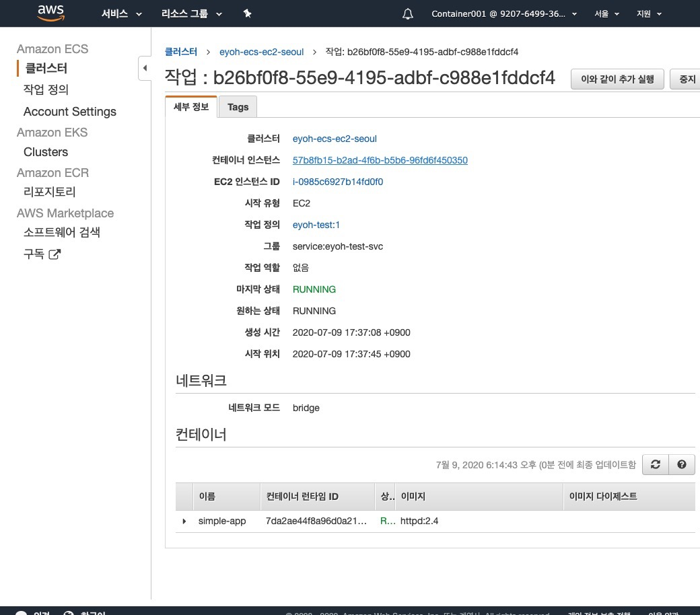
Task: Click the httpd:2.4 image value
Action: [x=419, y=521]
